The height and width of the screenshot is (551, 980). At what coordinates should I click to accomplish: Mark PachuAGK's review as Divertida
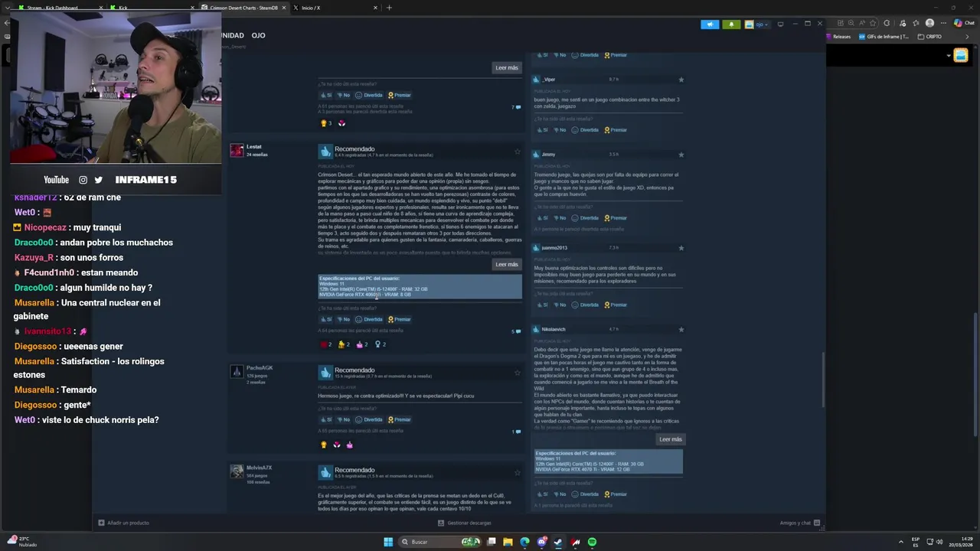[369, 419]
